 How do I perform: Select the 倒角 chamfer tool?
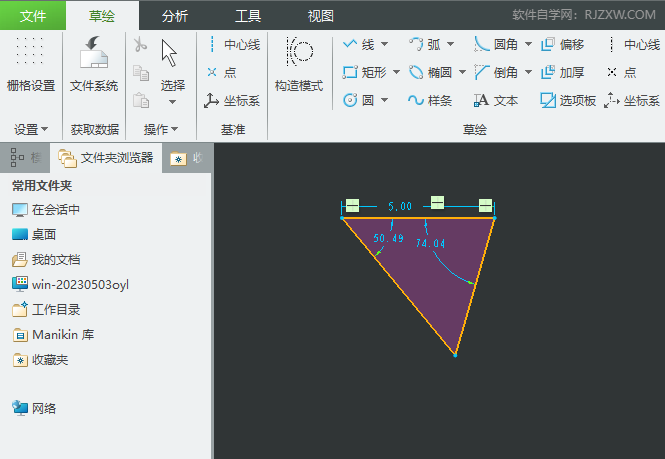[496, 73]
